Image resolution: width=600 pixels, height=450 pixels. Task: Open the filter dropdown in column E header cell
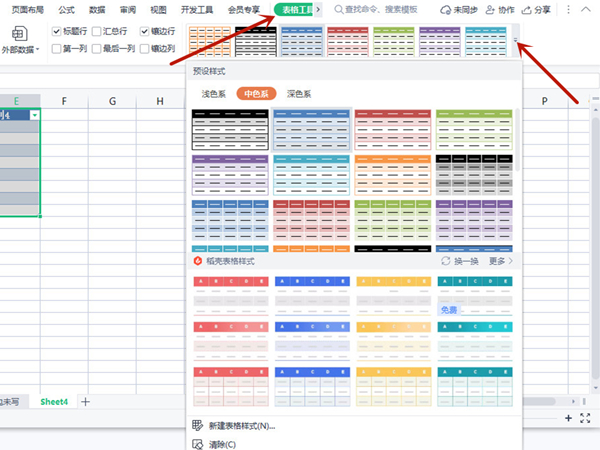tap(35, 116)
